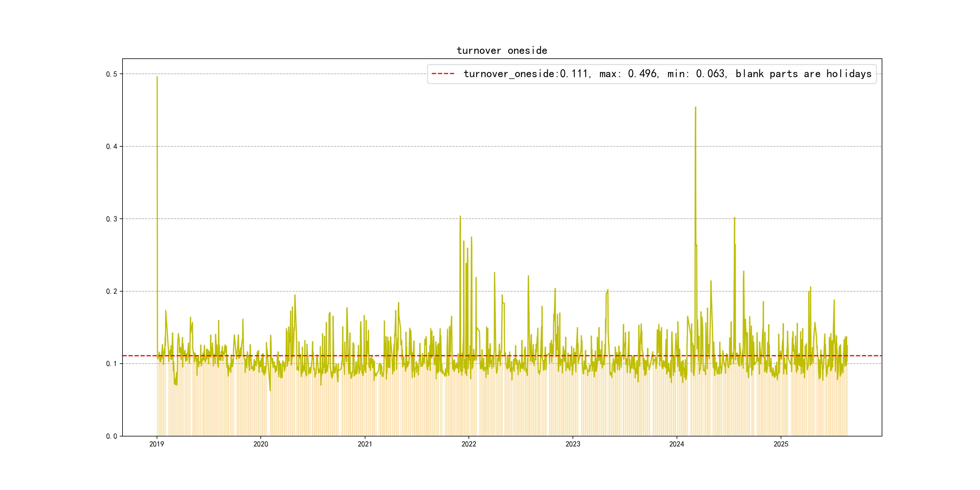
Task: Click the 0.0 y-axis tick label
Action: pyautogui.click(x=112, y=436)
